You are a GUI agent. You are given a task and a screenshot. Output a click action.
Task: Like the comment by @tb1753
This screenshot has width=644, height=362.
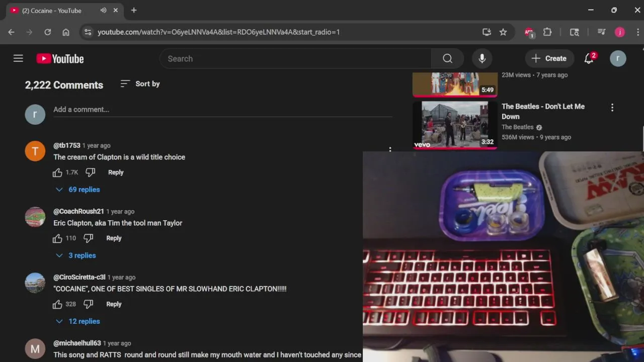pyautogui.click(x=57, y=172)
